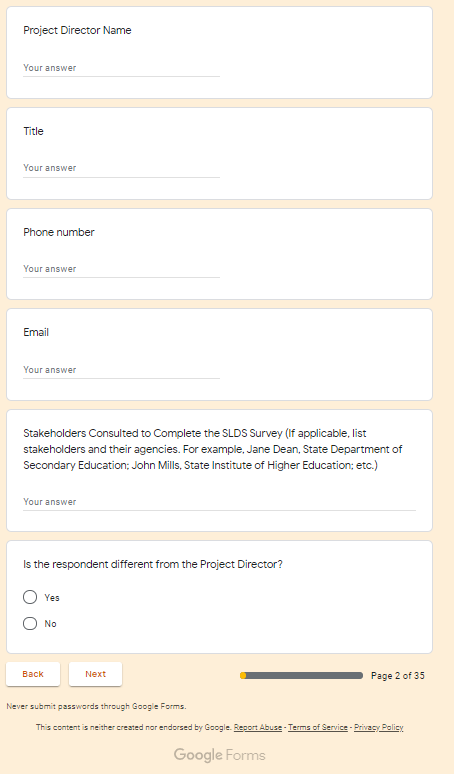Open the Report Abuse link
Screen dimensions: 454x774
[258, 727]
